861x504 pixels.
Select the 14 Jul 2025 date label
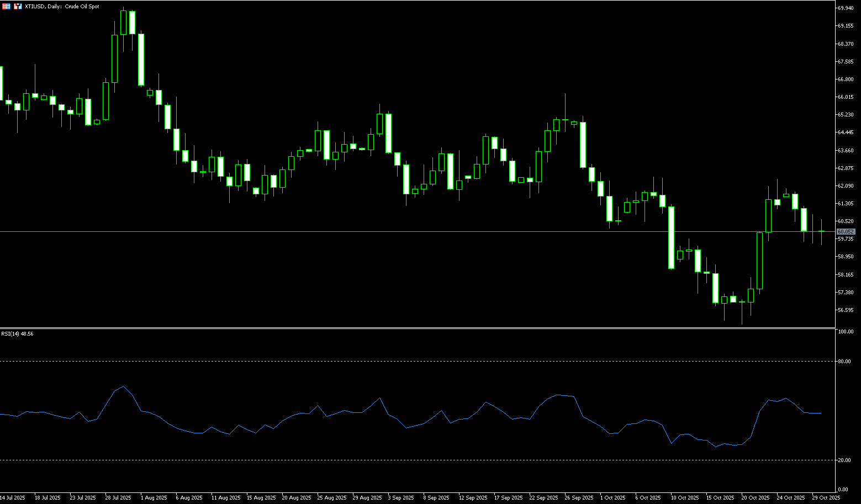(13, 498)
